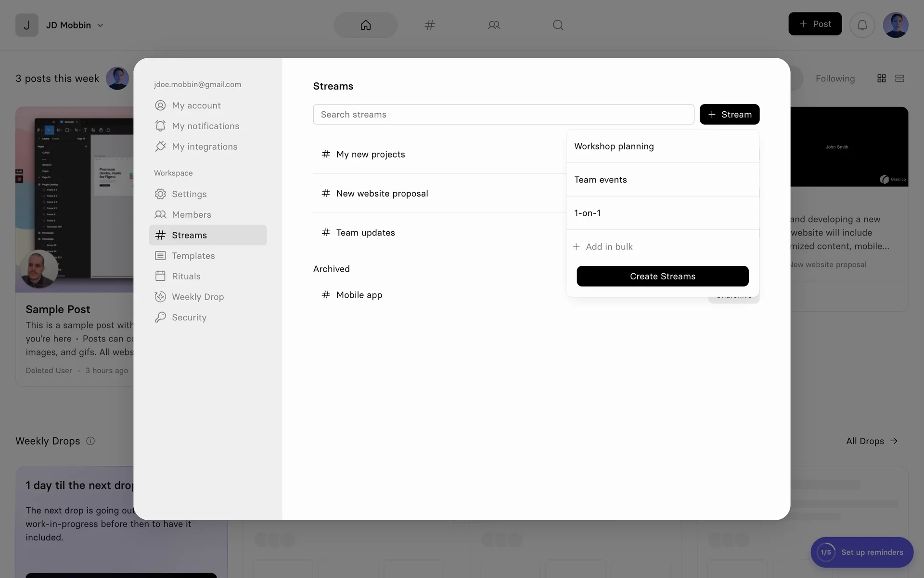924x578 pixels.
Task: Expand Add in bulk option
Action: (x=603, y=247)
